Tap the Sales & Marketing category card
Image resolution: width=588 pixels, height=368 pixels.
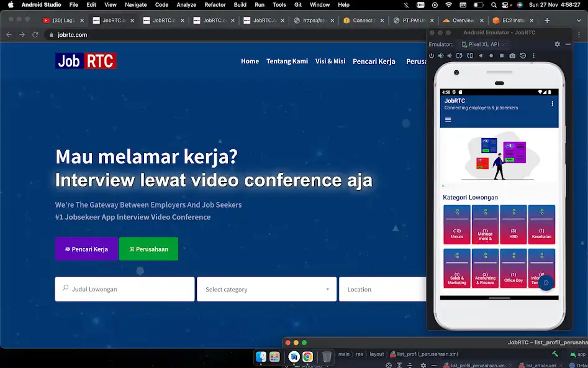point(457,268)
